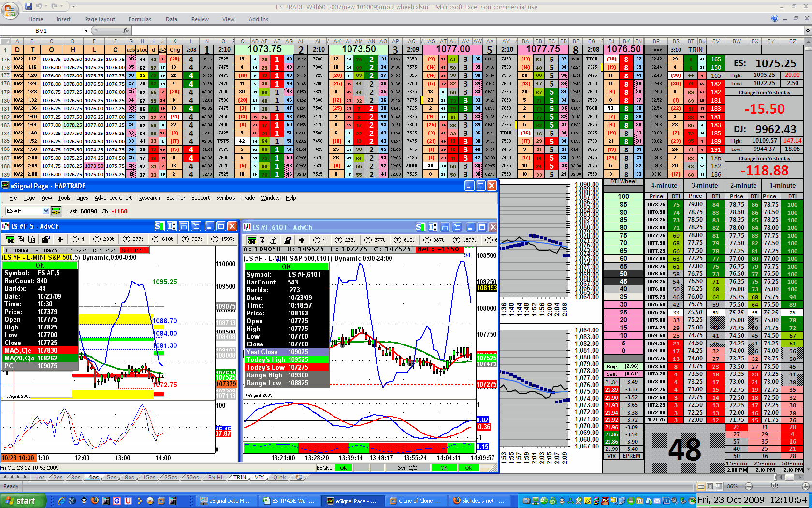The width and height of the screenshot is (812, 508).
Task: Select 1597t interval in ES #F,610T chart
Action: [x=464, y=240]
